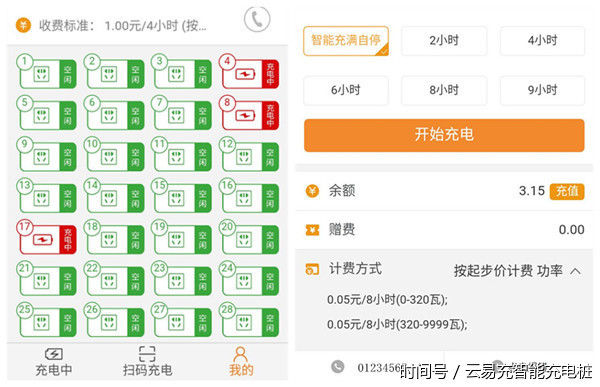Screen dimensions: 600x387
Task: Tap the 0.05元/8小时(0-320瓦) rate line
Action: tap(387, 299)
